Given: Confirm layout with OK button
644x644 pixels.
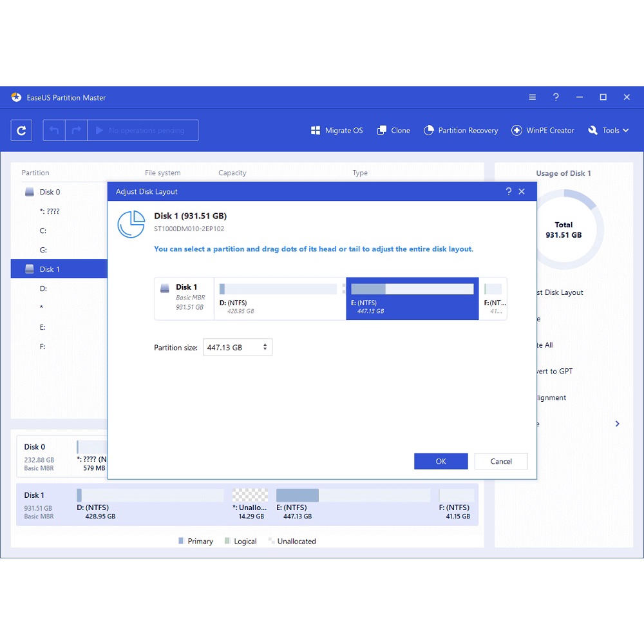Looking at the screenshot, I should pos(440,461).
